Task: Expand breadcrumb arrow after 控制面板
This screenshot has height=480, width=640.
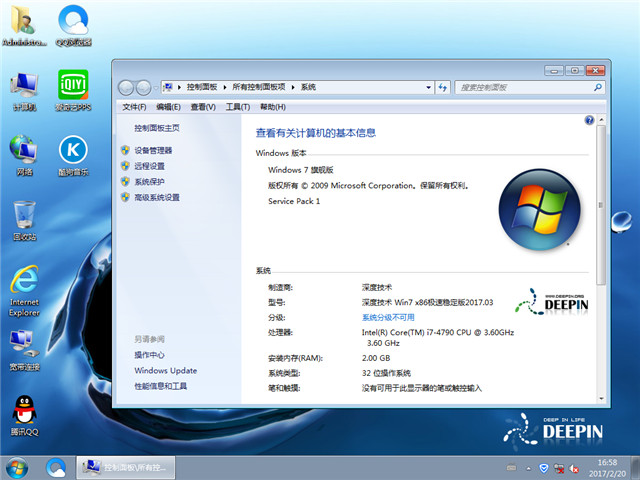Action: tap(225, 87)
